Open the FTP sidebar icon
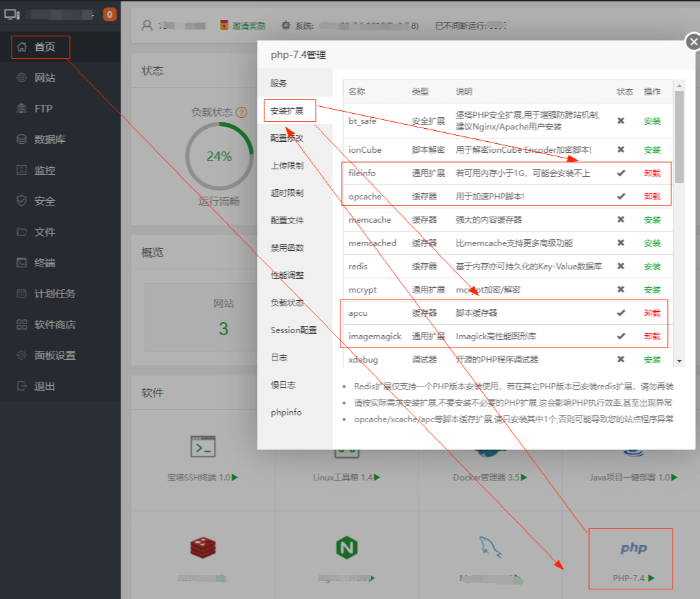 click(36, 108)
